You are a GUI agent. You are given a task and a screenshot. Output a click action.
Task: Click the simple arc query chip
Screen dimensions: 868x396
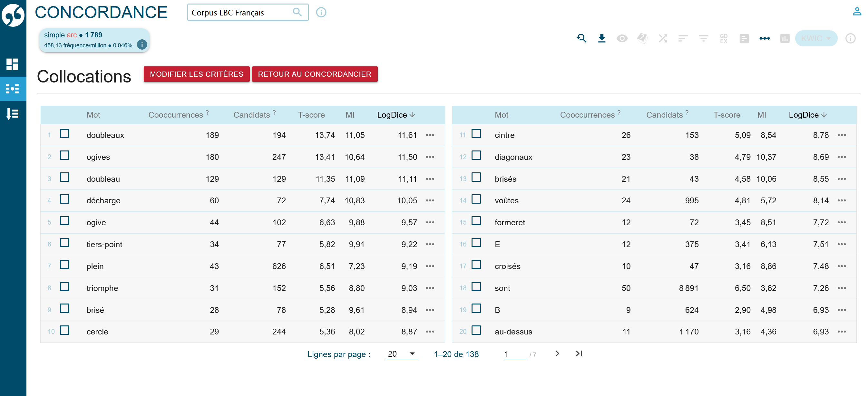[94, 40]
